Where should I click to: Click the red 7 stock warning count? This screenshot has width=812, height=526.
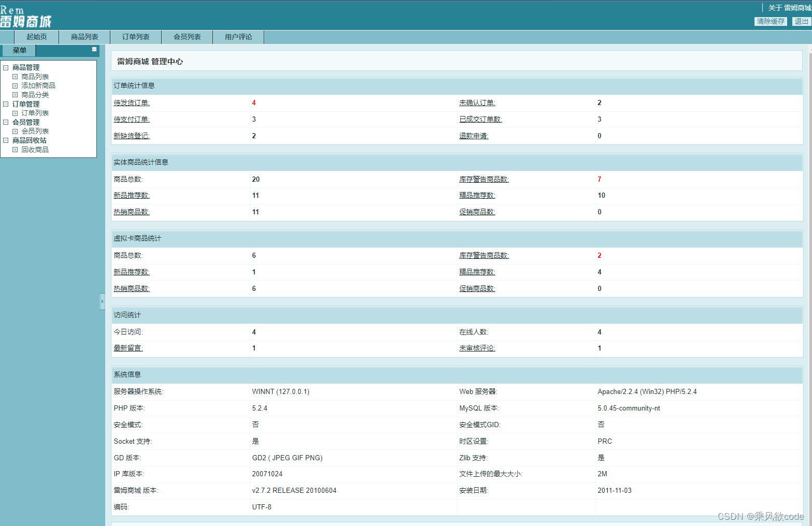(600, 179)
